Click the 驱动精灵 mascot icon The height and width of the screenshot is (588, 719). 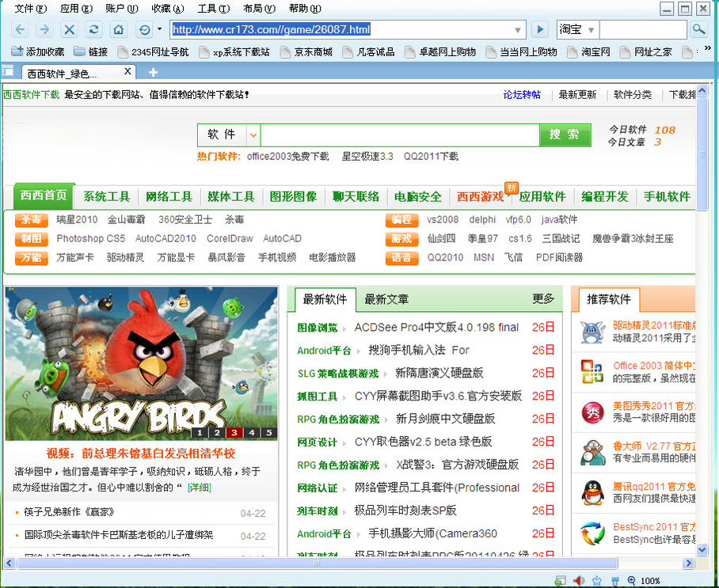(x=592, y=332)
